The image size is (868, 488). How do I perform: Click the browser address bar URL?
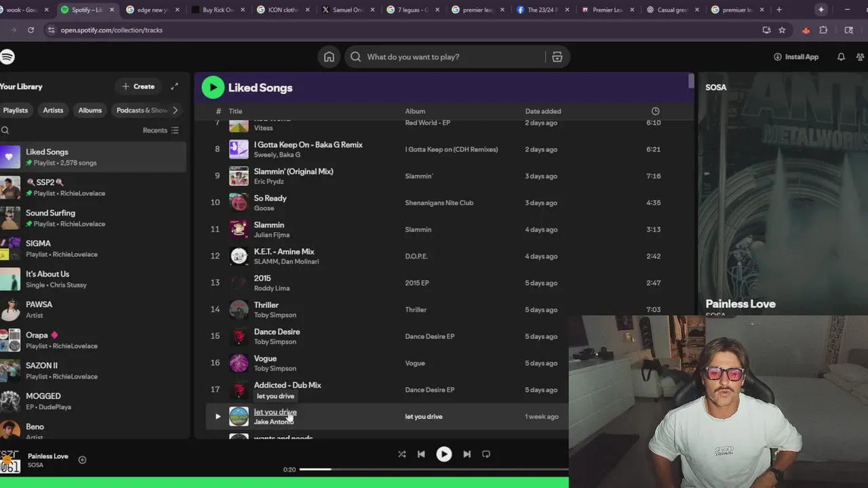pyautogui.click(x=111, y=30)
